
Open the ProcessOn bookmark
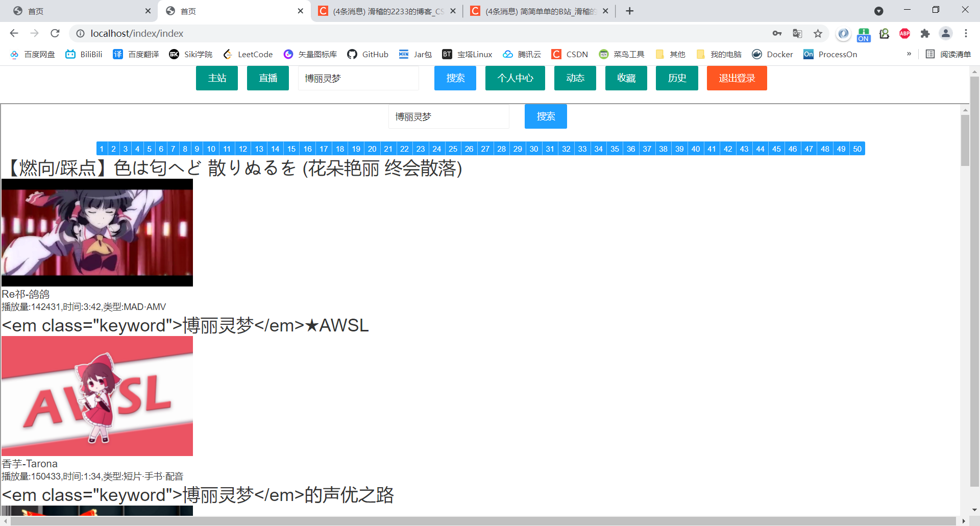pos(830,54)
